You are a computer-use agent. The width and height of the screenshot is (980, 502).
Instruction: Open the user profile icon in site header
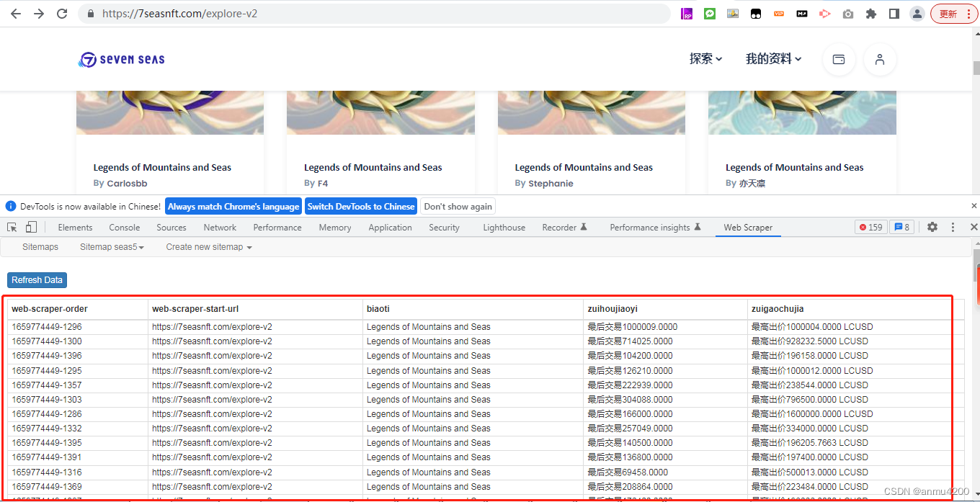coord(880,60)
